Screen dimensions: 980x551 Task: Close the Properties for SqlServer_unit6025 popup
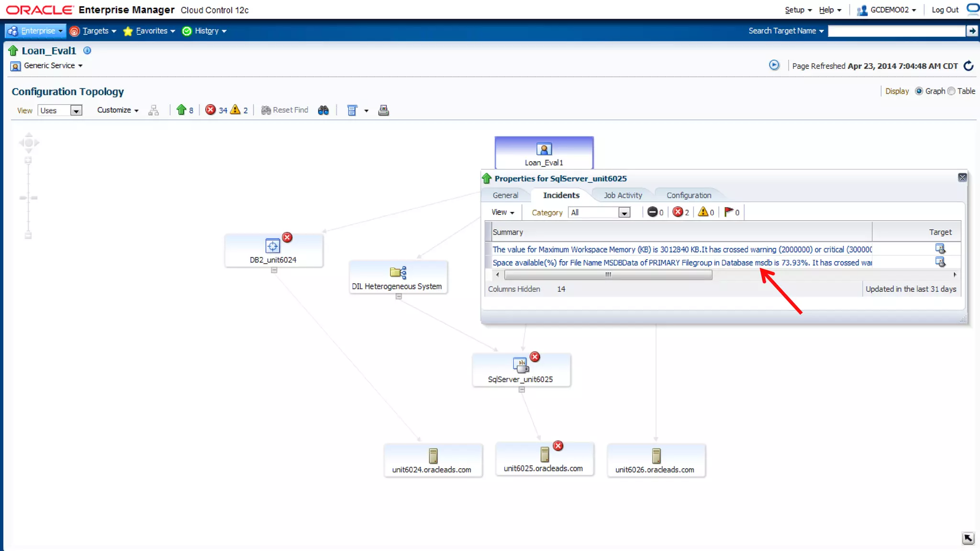(x=962, y=178)
